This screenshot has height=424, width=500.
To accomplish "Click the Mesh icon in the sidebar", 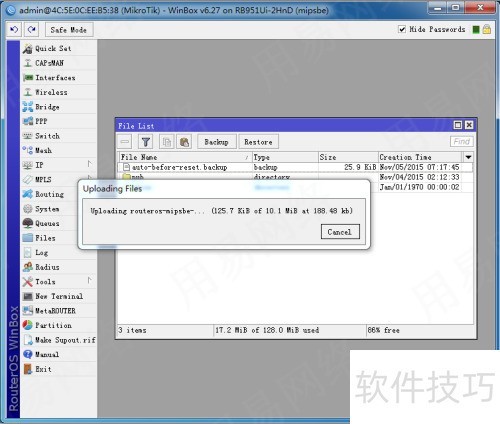I will pyautogui.click(x=28, y=150).
